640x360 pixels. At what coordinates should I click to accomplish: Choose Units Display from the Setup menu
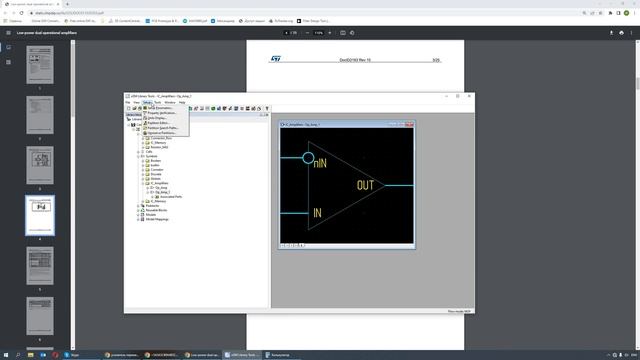pos(165,118)
